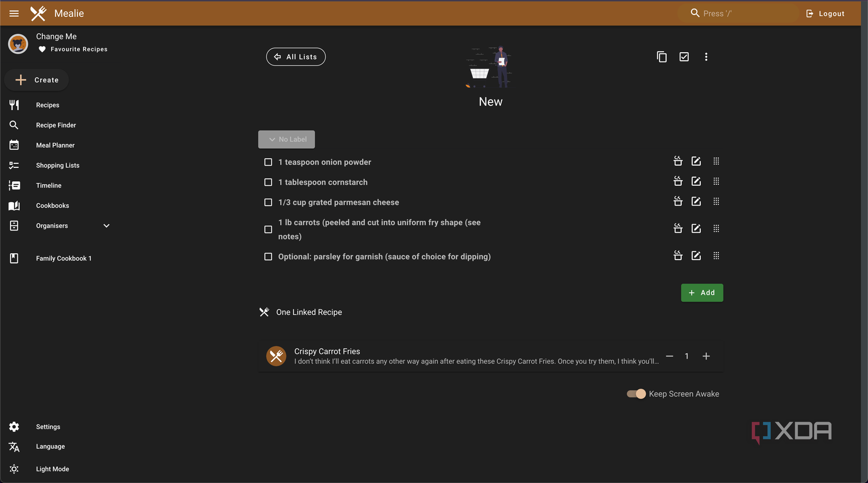Go back to All Lists
Screen dimensions: 868x483
(296, 57)
